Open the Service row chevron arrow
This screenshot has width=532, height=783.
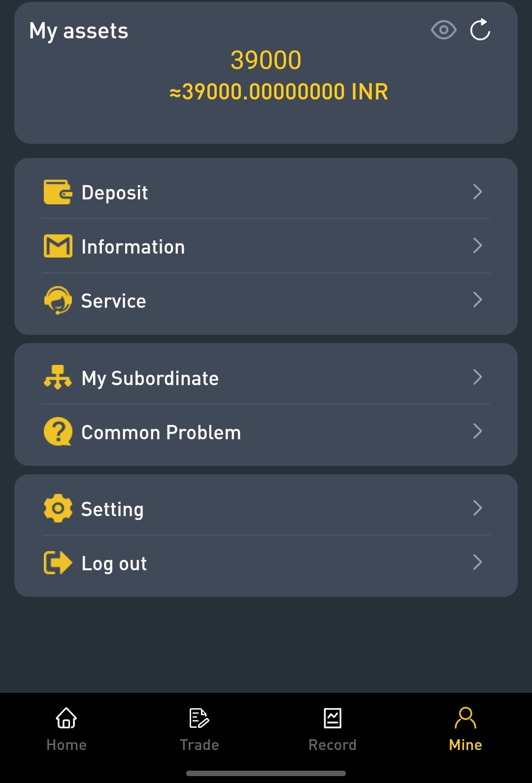pos(477,299)
